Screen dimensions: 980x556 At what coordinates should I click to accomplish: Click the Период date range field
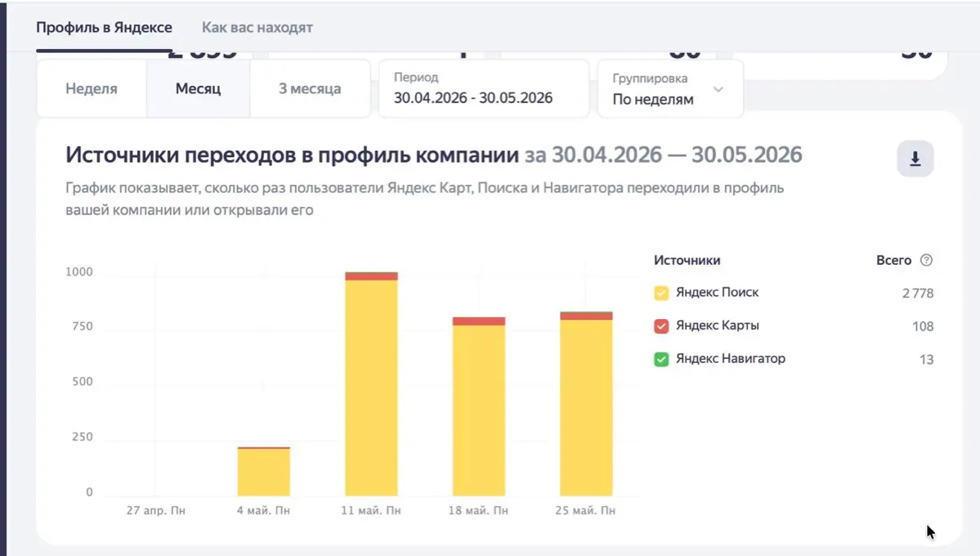[484, 88]
